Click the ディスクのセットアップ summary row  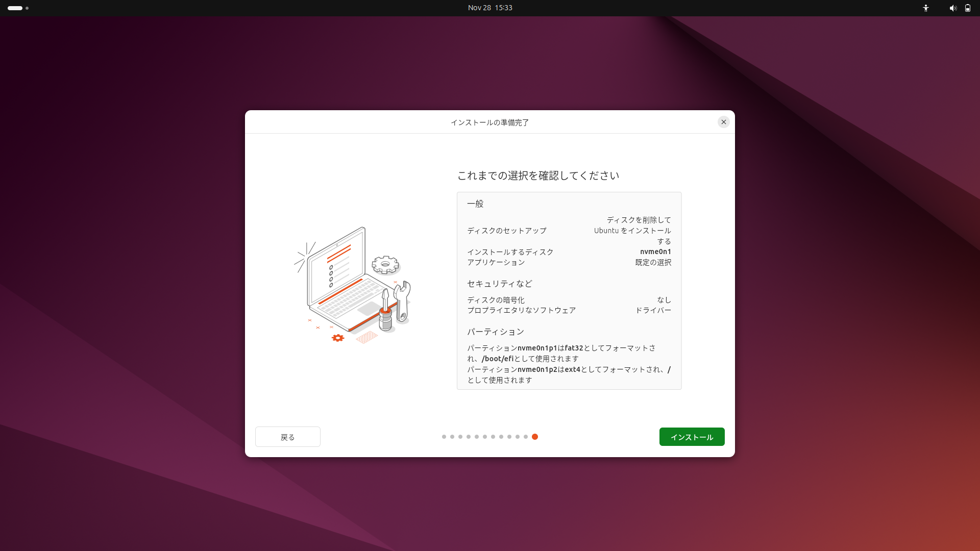point(507,231)
